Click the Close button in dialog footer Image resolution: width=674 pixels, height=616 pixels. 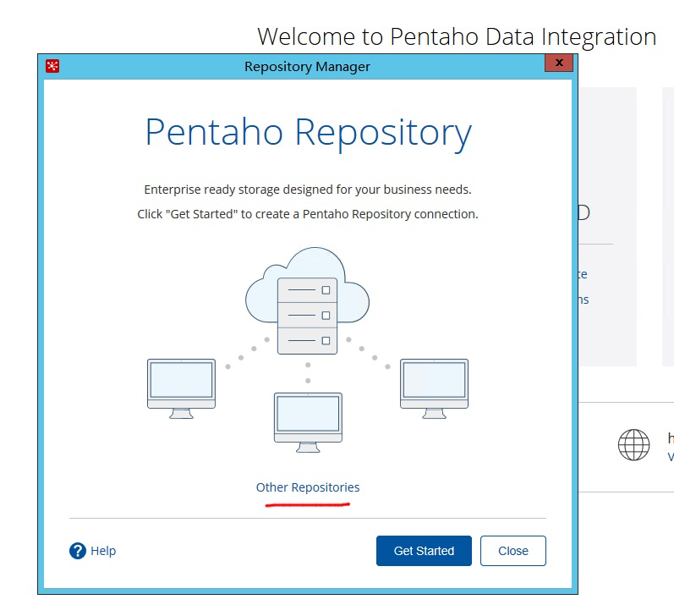[x=513, y=551]
